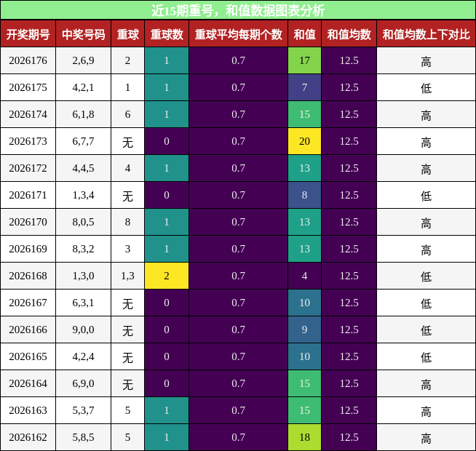Click the yellow sum value 20 cell
Image resolution: width=476 pixels, height=451 pixels.
click(304, 141)
